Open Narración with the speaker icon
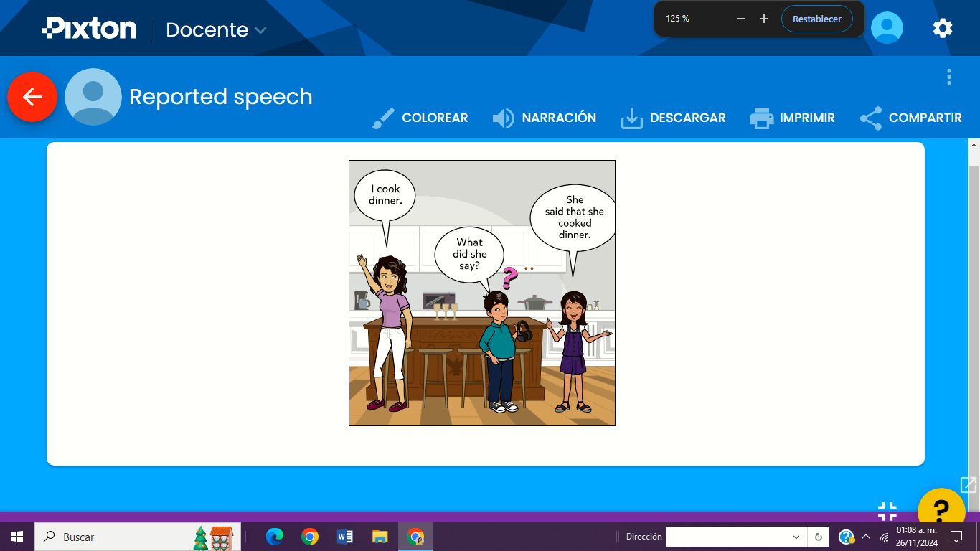 (502, 117)
